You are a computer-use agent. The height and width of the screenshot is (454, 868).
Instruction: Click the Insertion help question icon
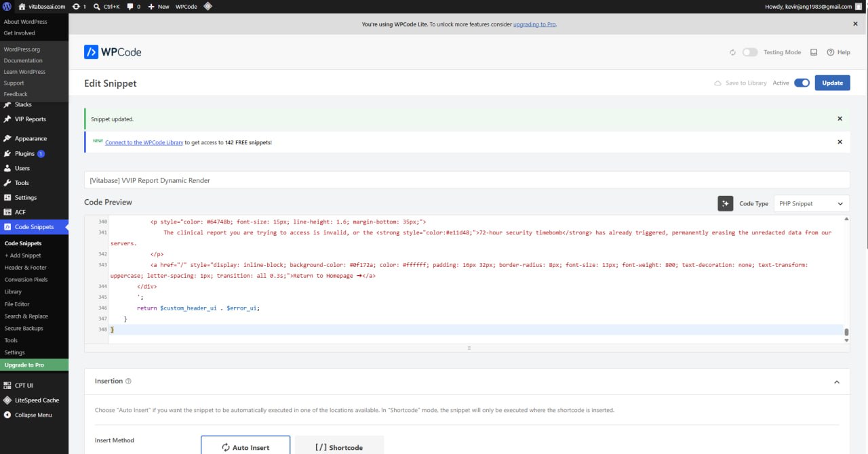(x=128, y=381)
